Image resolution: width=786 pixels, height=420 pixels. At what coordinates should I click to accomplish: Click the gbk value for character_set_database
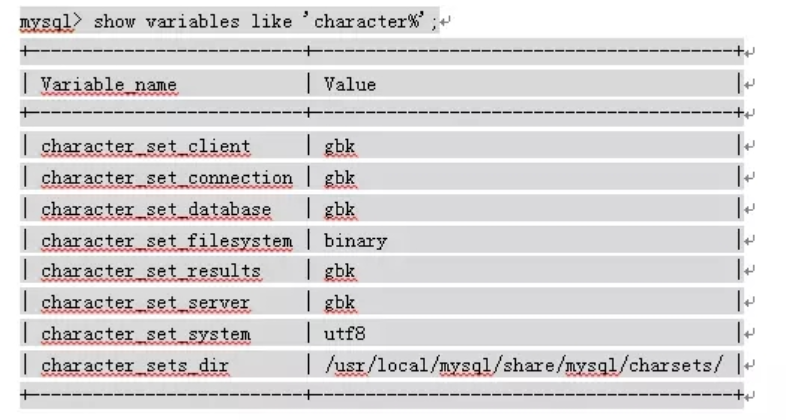coord(340,209)
